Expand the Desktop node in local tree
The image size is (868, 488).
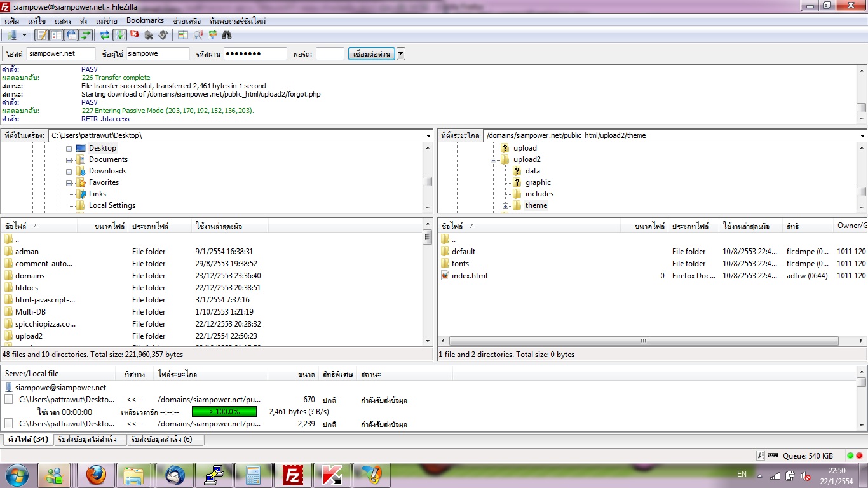pos(69,149)
